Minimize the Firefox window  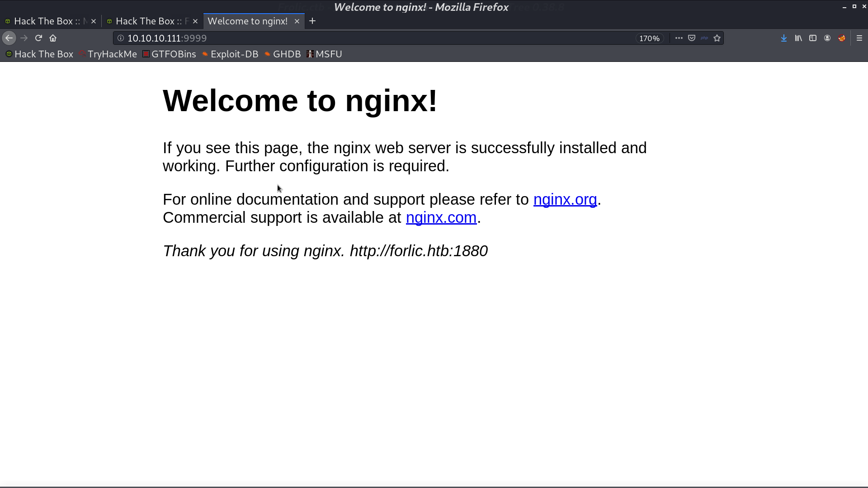pyautogui.click(x=844, y=7)
